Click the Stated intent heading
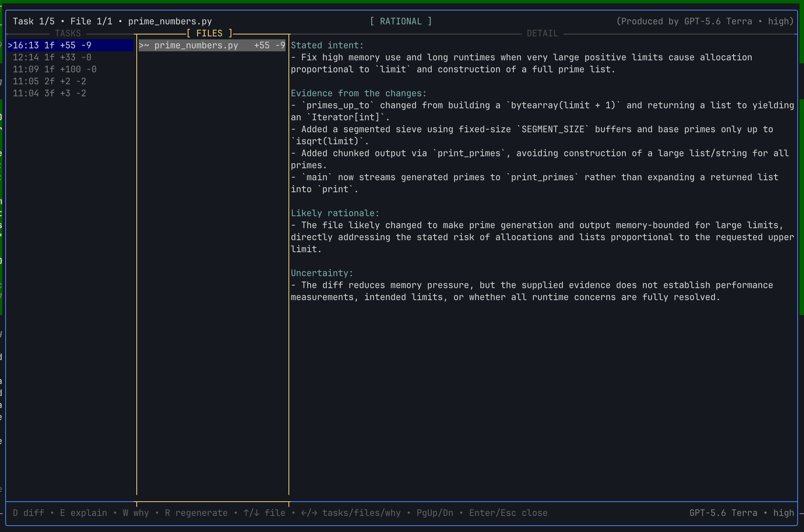Viewport: 804px width, 532px height. (x=327, y=45)
